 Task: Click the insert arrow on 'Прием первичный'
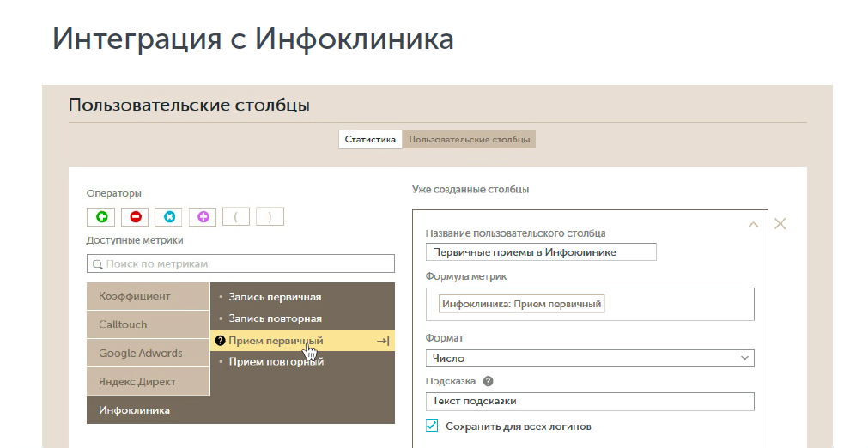[x=383, y=342]
